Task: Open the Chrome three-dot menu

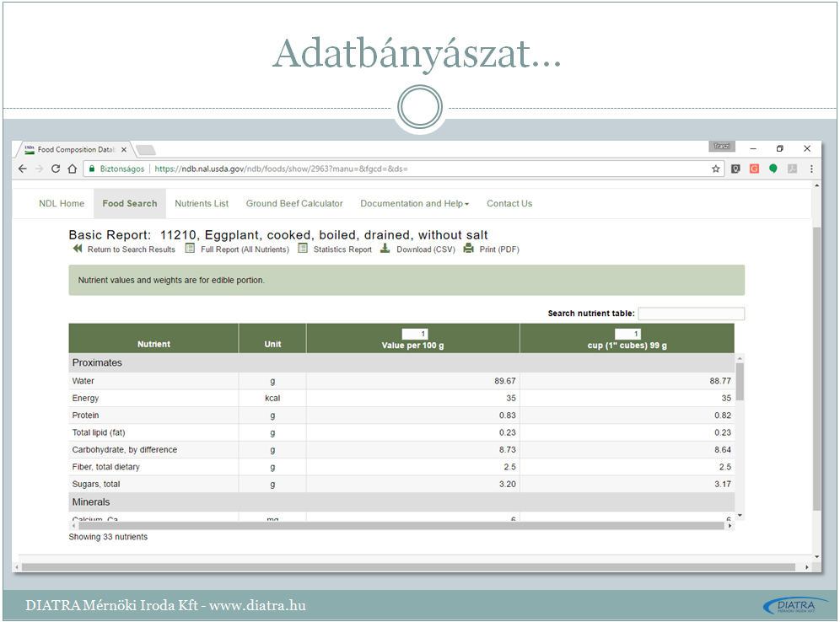Action: click(x=811, y=169)
